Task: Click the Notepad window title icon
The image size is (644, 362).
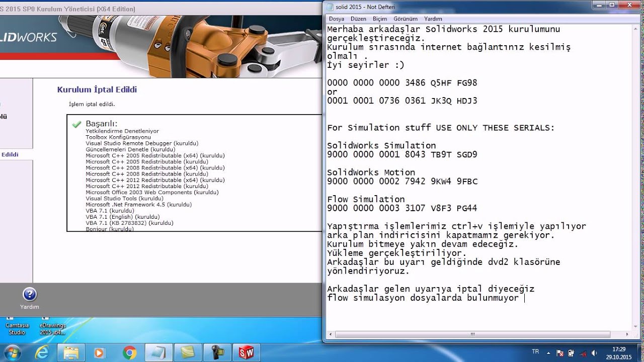Action: (x=330, y=7)
